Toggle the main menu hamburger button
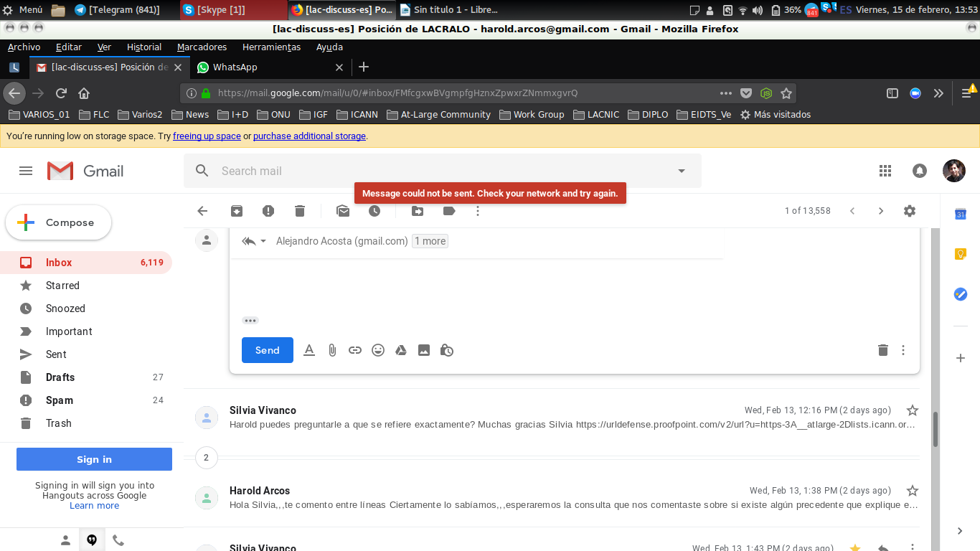980x551 pixels. tap(26, 171)
